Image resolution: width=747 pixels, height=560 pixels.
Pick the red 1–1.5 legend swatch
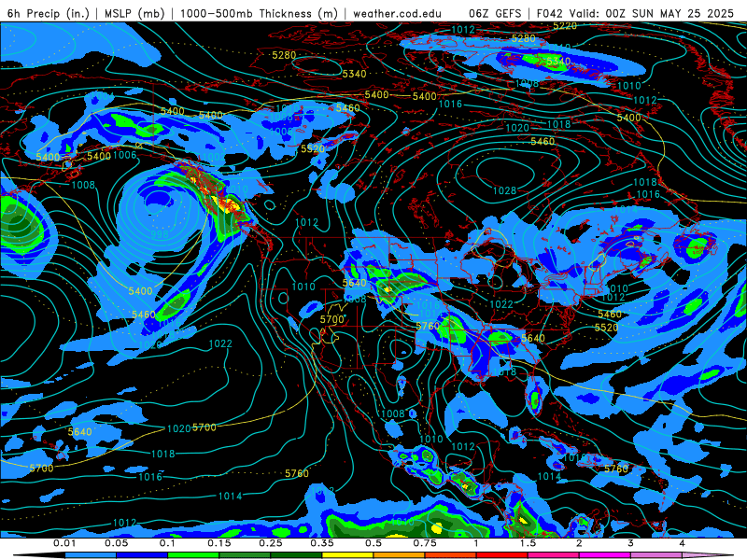click(x=502, y=555)
